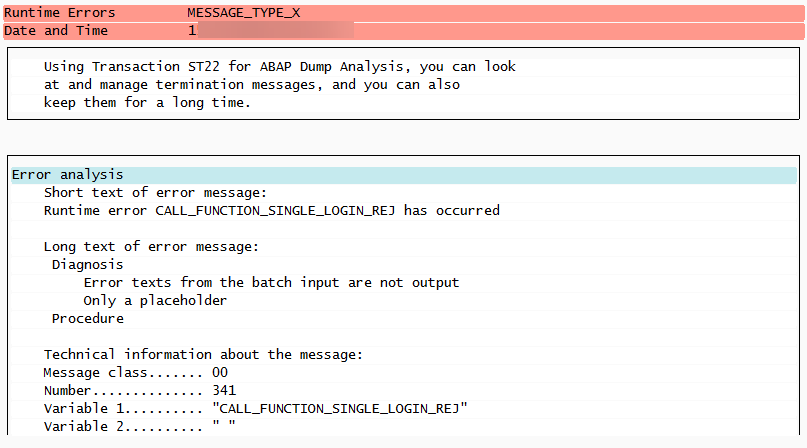The image size is (807, 448).
Task: Click the Error analysis section header
Action: 67,175
